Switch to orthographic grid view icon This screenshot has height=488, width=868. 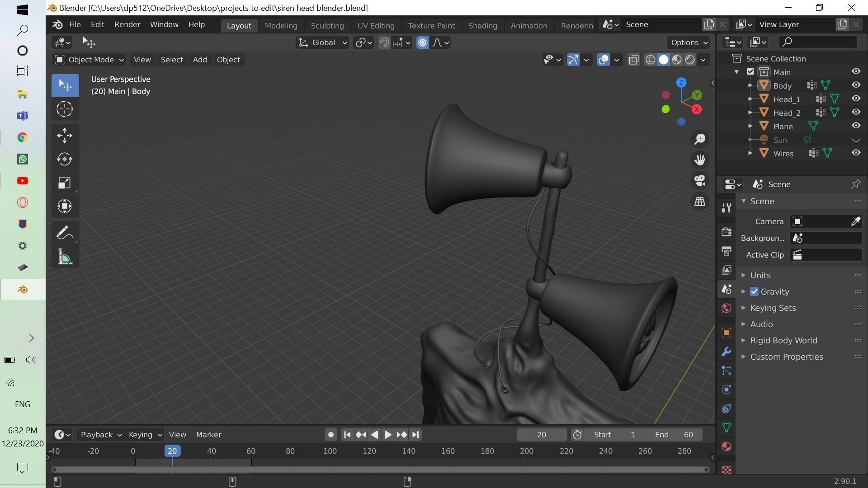(x=700, y=202)
